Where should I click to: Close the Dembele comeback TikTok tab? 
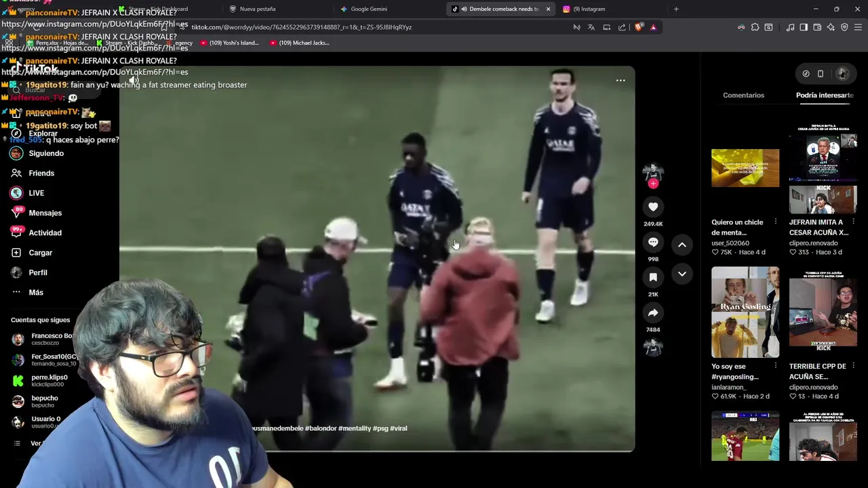pyautogui.click(x=548, y=9)
